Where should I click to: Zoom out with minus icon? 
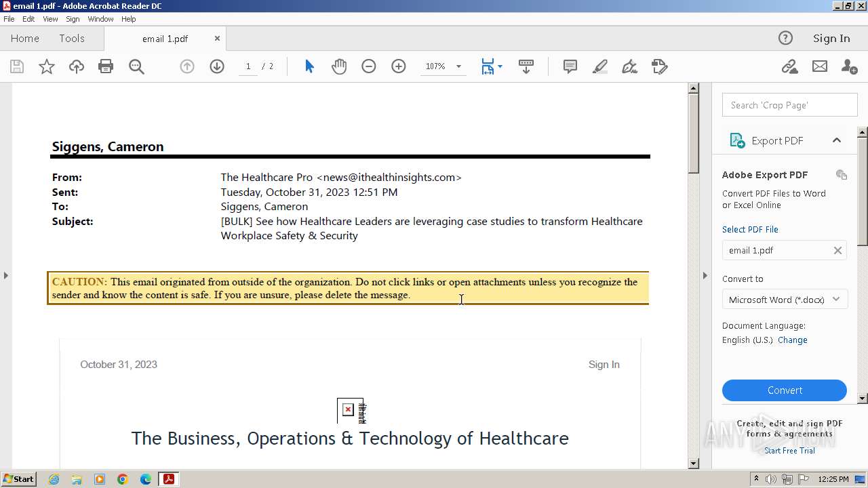click(x=369, y=66)
